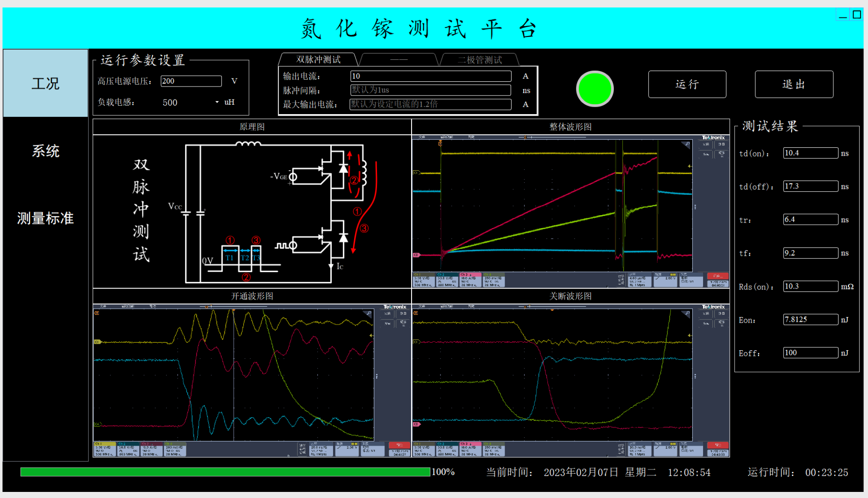Click the yellow Ch1 badge in 关断波形图
This screenshot has width=868, height=498.
424,449
